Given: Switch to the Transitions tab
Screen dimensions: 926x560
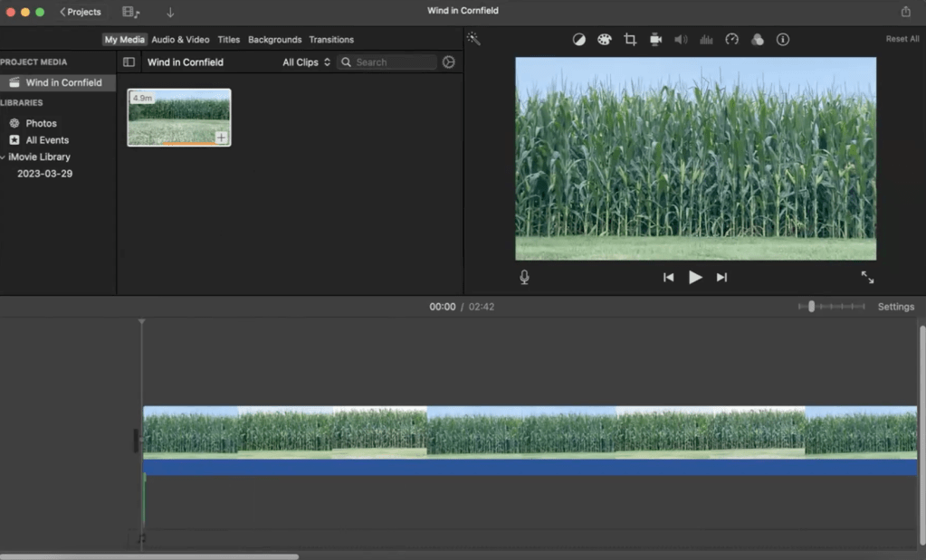Looking at the screenshot, I should tap(331, 40).
